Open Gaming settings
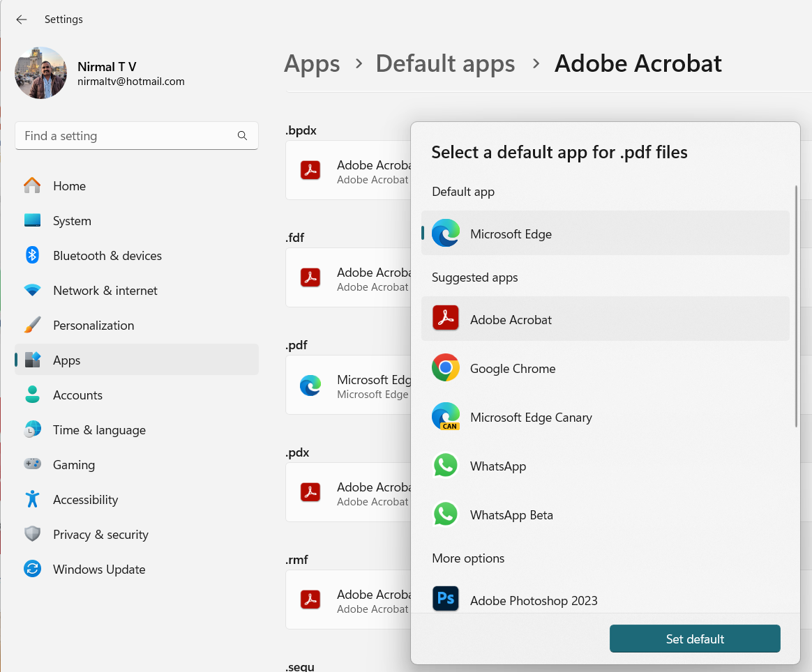This screenshot has width=812, height=672. pyautogui.click(x=137, y=464)
